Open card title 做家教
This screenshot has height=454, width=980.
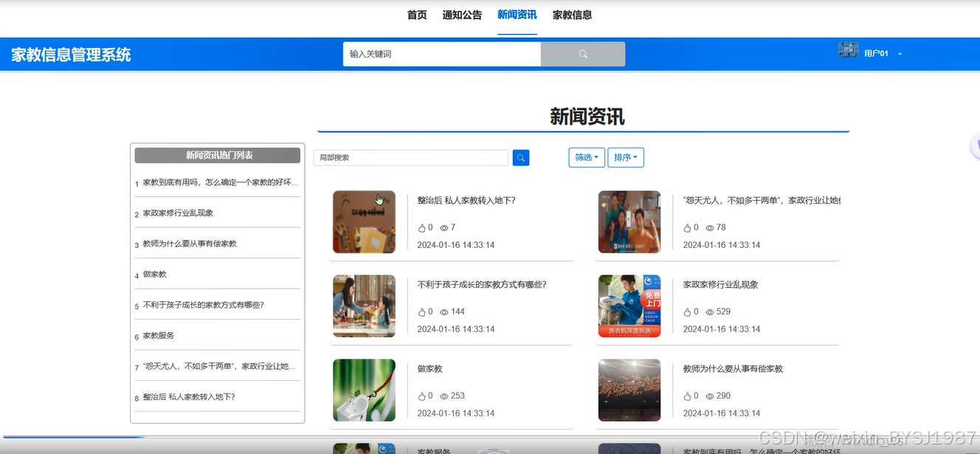(x=430, y=368)
